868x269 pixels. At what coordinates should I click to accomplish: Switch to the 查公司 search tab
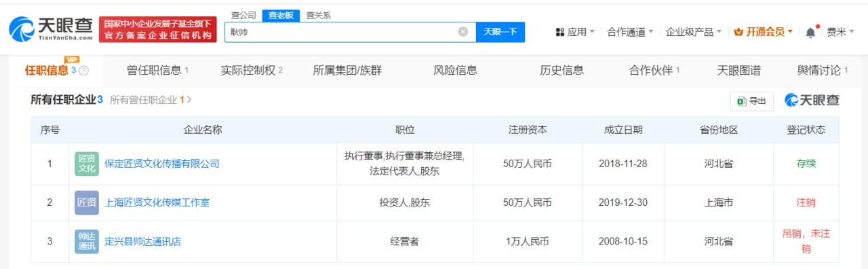[x=243, y=15]
